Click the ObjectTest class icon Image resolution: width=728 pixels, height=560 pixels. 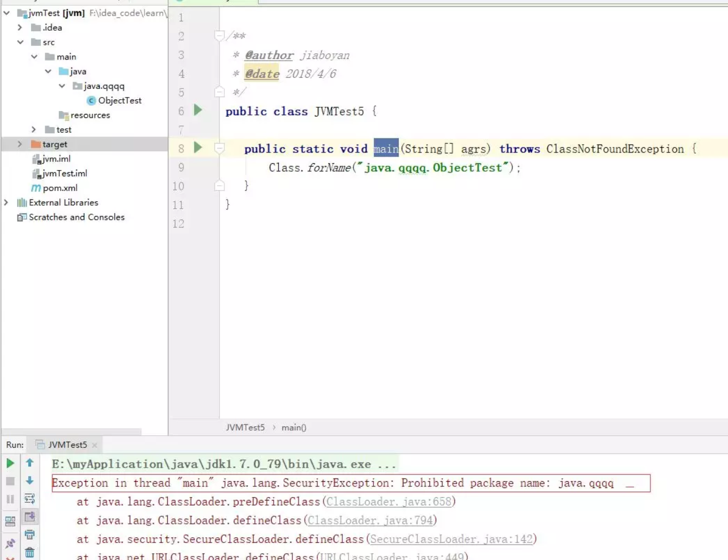point(91,100)
